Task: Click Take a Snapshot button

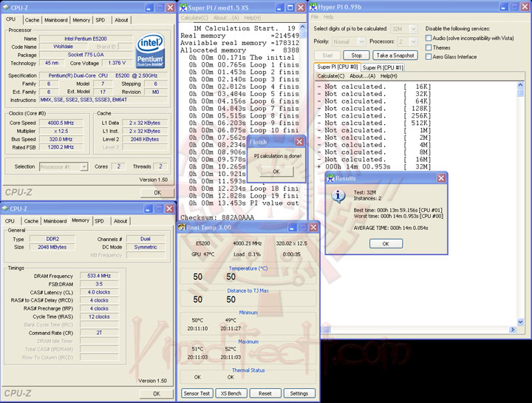Action: tap(395, 55)
